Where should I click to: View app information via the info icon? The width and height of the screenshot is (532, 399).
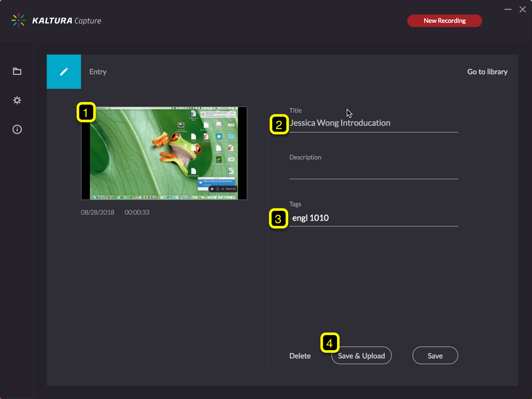(17, 129)
